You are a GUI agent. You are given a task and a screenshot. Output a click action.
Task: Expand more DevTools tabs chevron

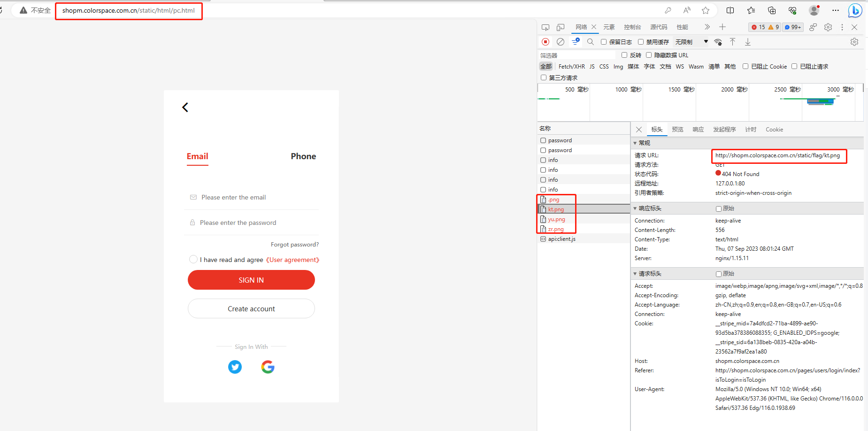(707, 27)
